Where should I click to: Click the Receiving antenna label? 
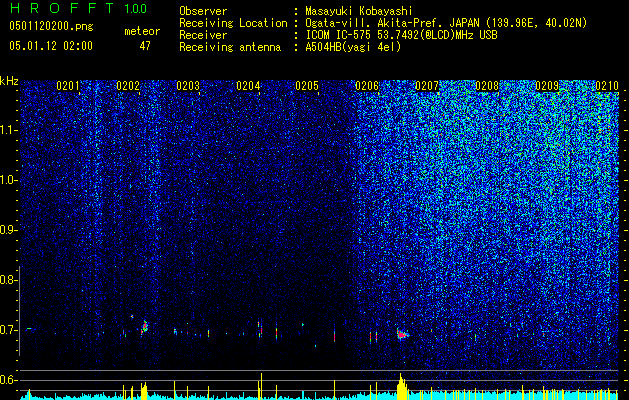click(230, 47)
